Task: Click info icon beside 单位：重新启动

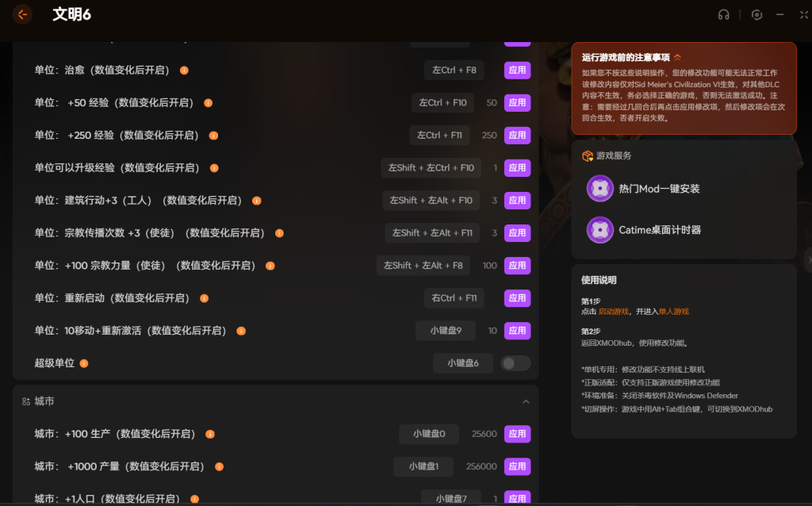Action: click(x=204, y=298)
